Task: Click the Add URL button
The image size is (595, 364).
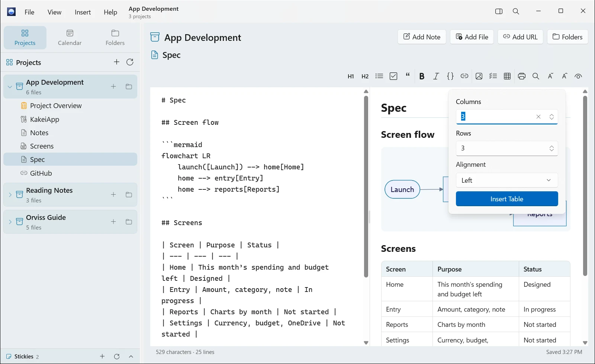Action: [x=520, y=37]
